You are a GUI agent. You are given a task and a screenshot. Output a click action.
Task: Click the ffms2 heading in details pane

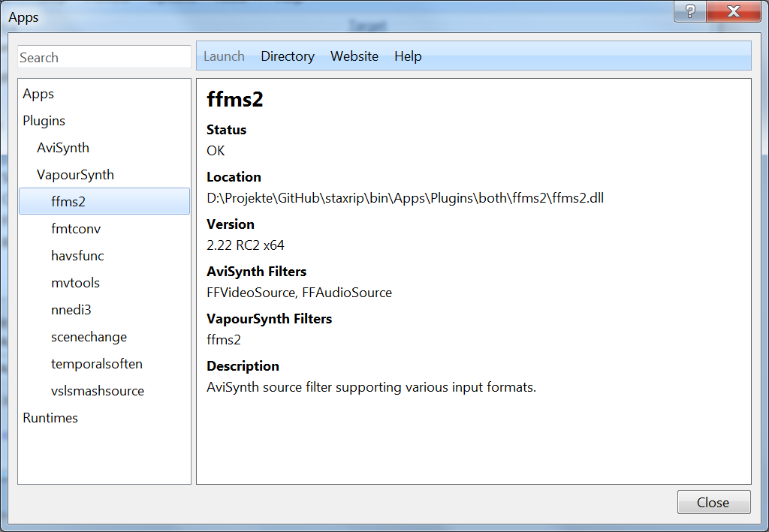235,99
